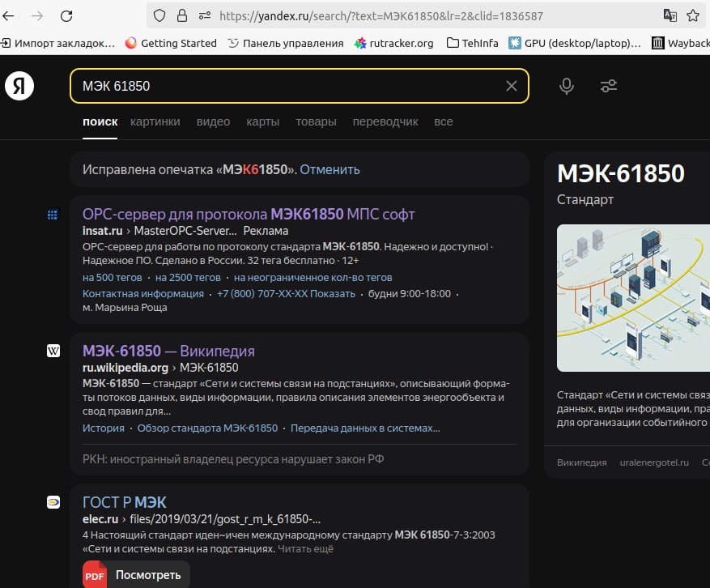Open the все services tab

click(444, 121)
